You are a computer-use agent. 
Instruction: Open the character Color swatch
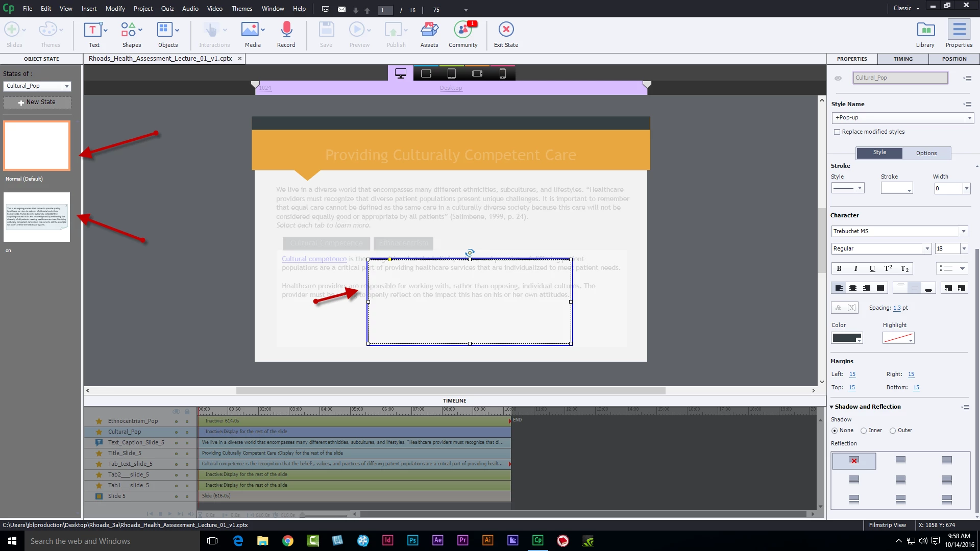pyautogui.click(x=847, y=338)
